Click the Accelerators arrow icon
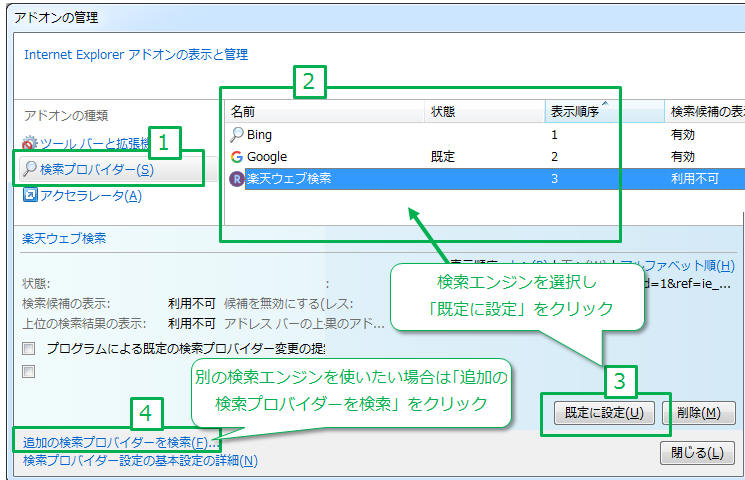This screenshot has width=745, height=480. pos(30,195)
